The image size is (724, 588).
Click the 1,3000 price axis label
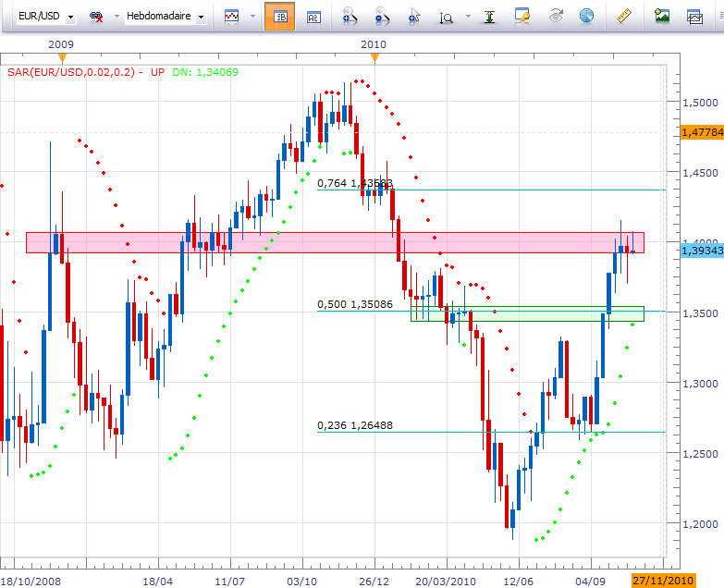(x=701, y=384)
